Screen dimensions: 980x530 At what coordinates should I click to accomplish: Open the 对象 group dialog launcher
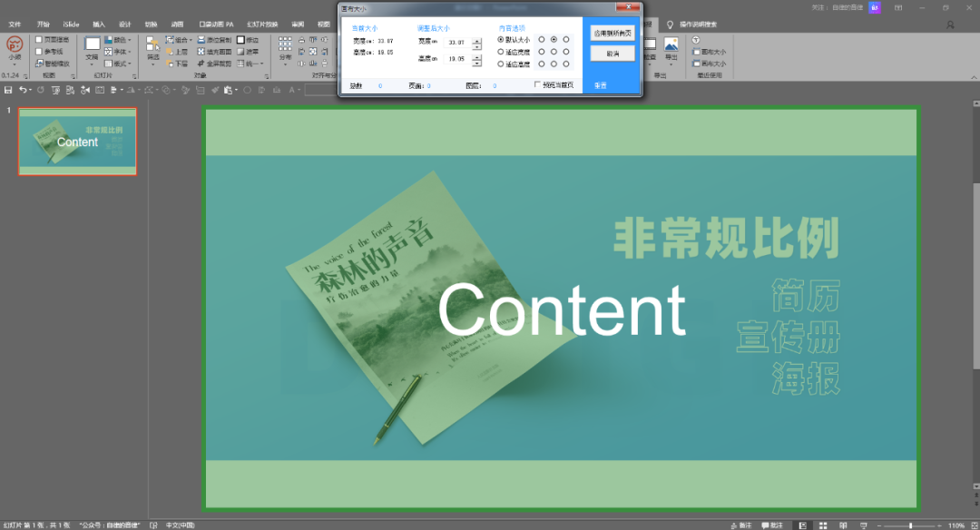[x=267, y=76]
